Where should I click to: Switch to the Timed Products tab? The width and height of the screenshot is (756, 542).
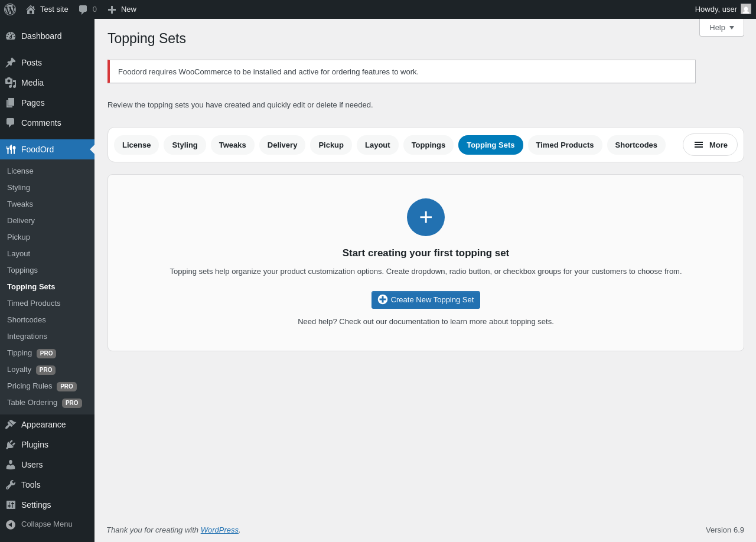[565, 145]
